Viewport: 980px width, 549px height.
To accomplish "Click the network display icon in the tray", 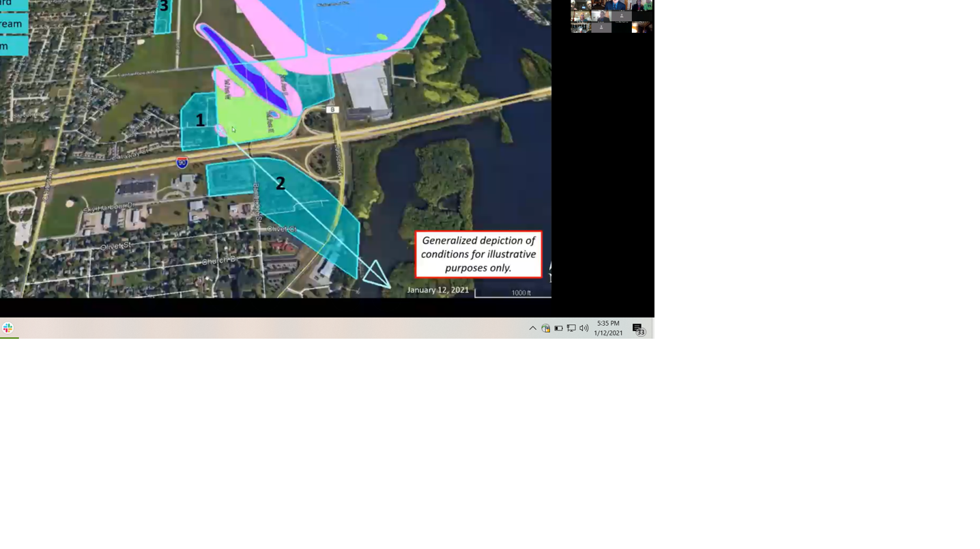I will point(572,328).
